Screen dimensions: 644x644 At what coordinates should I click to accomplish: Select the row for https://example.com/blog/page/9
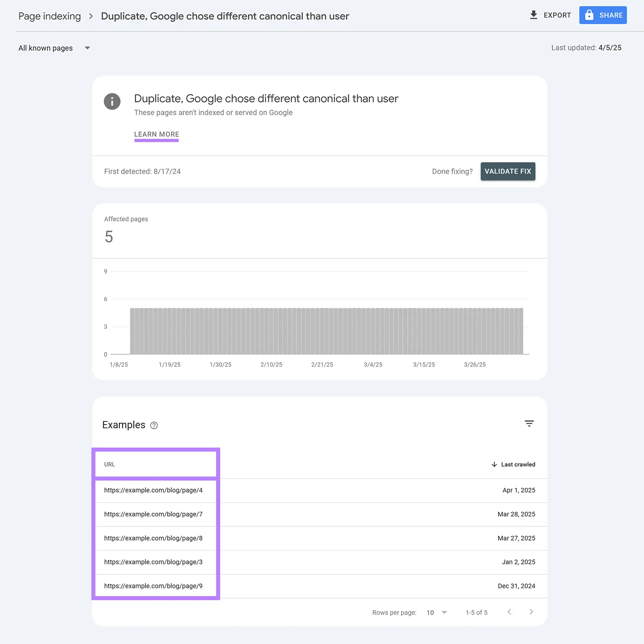pos(153,586)
